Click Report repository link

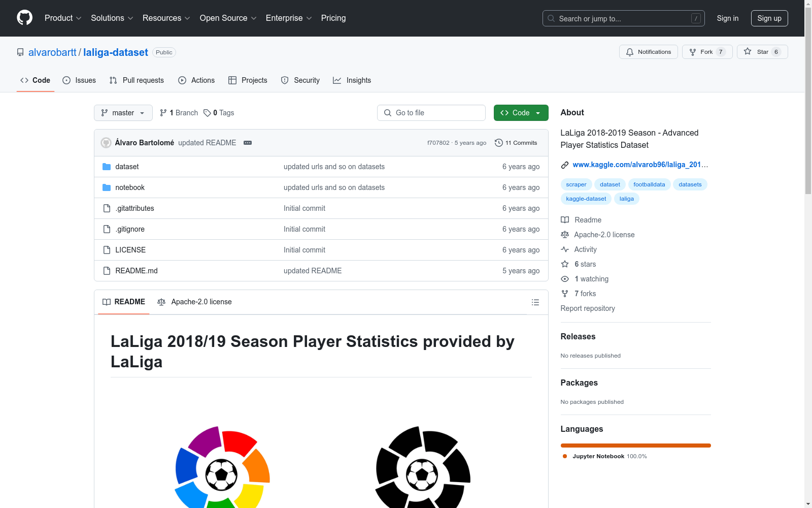click(x=588, y=308)
